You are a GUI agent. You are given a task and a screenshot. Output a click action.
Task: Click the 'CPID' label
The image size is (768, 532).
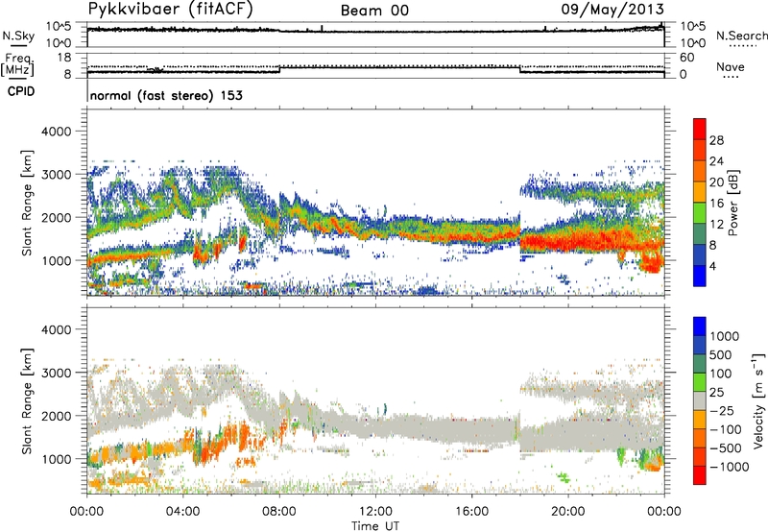(x=21, y=91)
